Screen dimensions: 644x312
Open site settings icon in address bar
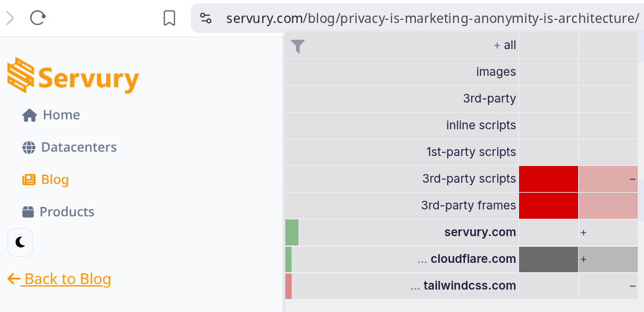click(206, 19)
